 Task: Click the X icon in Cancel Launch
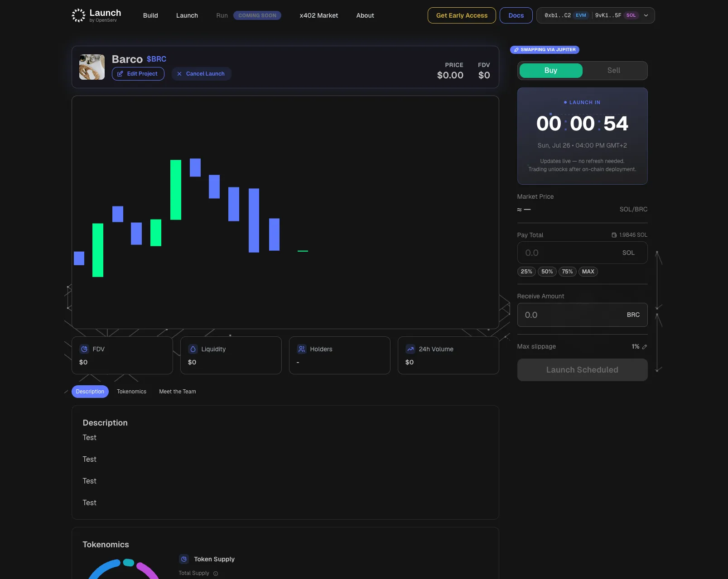(x=179, y=74)
